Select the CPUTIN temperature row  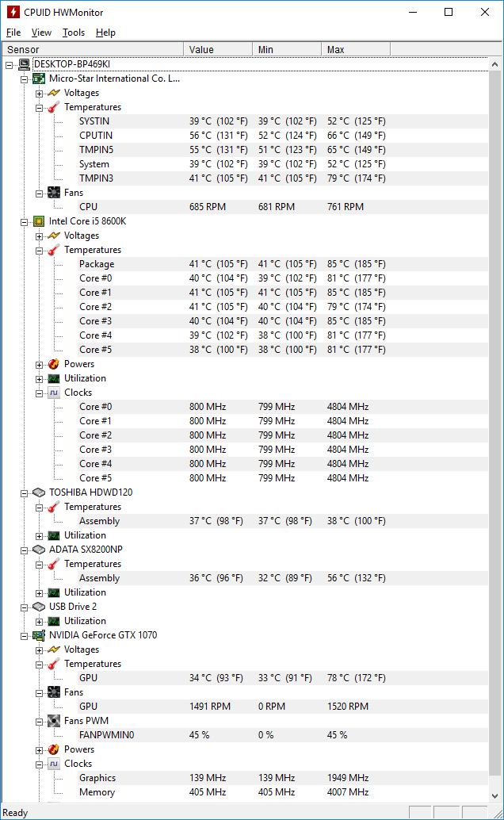(282, 136)
